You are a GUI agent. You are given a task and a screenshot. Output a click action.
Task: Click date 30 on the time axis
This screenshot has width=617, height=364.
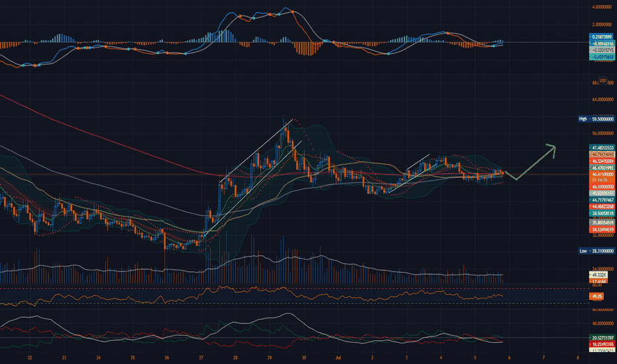tap(304, 358)
